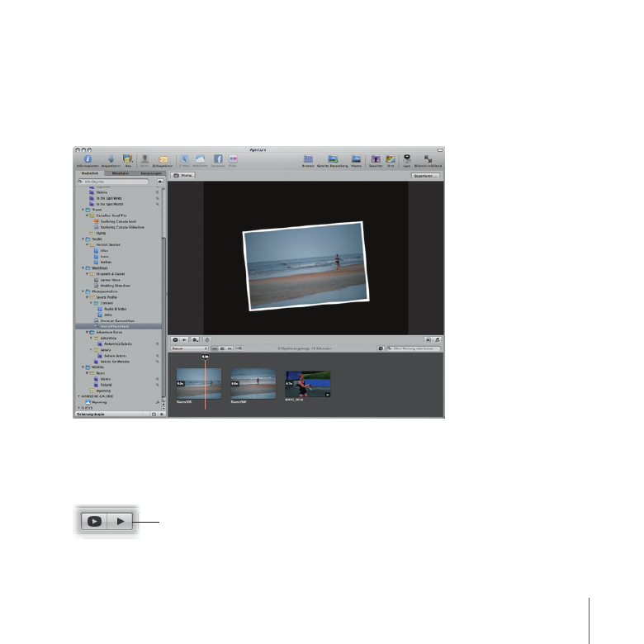
Task: Click the Facebook share icon
Action: click(x=218, y=159)
